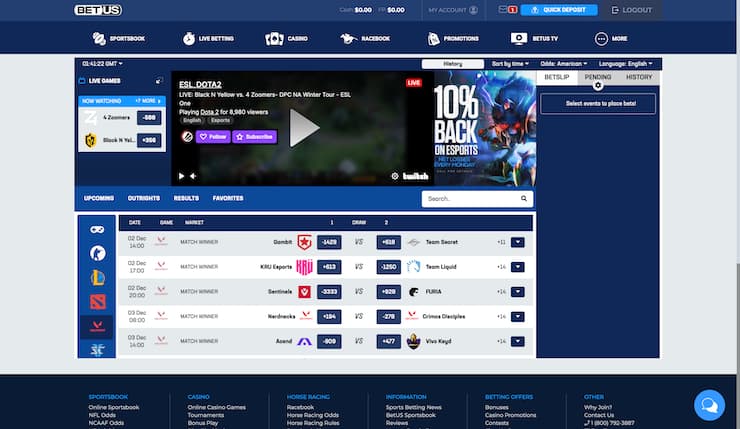Bet on FURIA at +928
This screenshot has height=429, width=740.
(388, 292)
